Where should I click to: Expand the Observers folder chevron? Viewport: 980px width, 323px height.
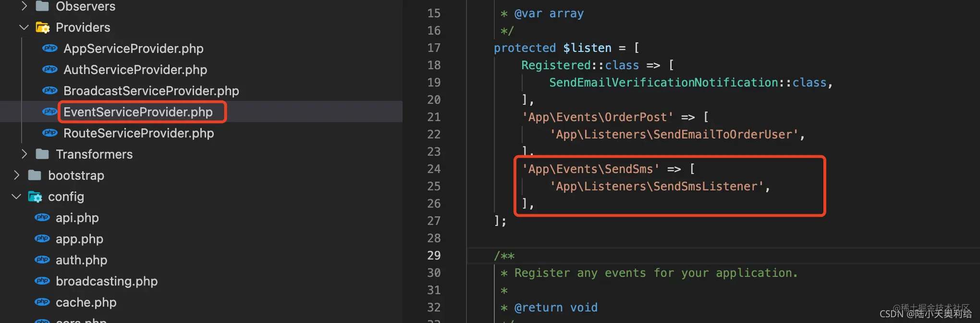click(24, 6)
